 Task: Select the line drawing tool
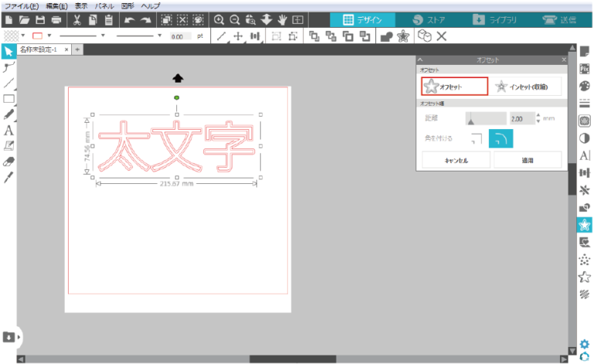point(9,83)
